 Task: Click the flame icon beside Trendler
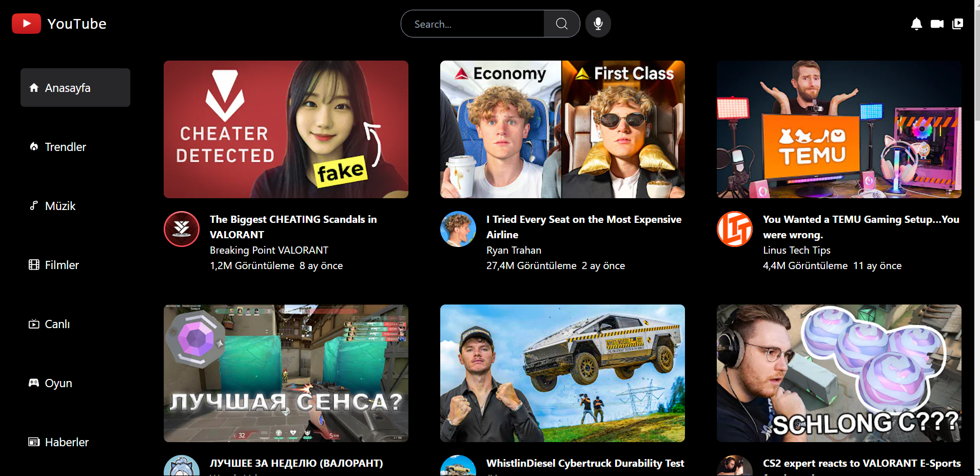pyautogui.click(x=34, y=147)
